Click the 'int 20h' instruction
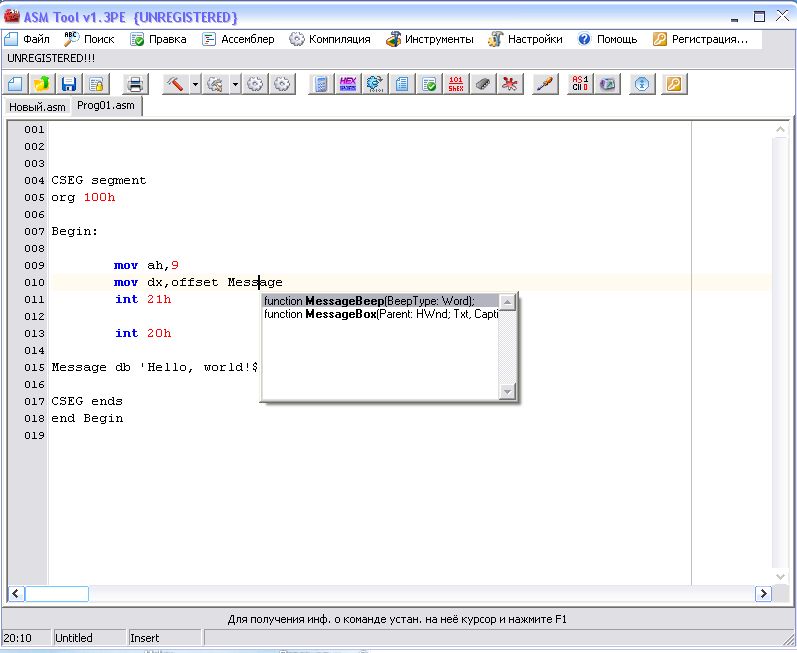 click(143, 333)
